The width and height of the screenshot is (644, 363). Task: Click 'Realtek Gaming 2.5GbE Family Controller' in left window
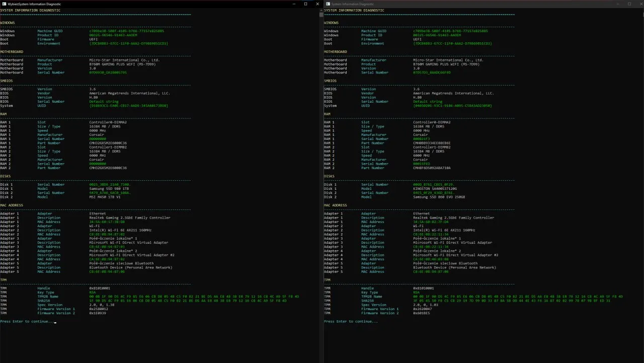click(x=129, y=217)
